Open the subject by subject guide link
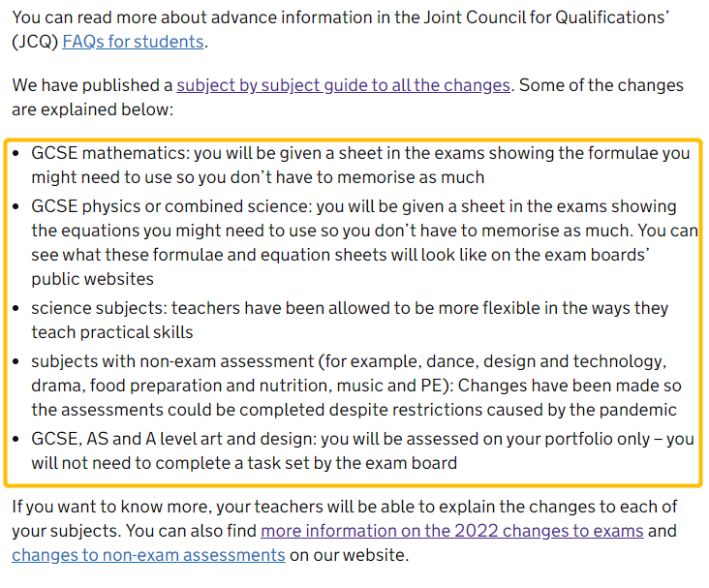This screenshot has height=588, width=709. click(x=343, y=85)
